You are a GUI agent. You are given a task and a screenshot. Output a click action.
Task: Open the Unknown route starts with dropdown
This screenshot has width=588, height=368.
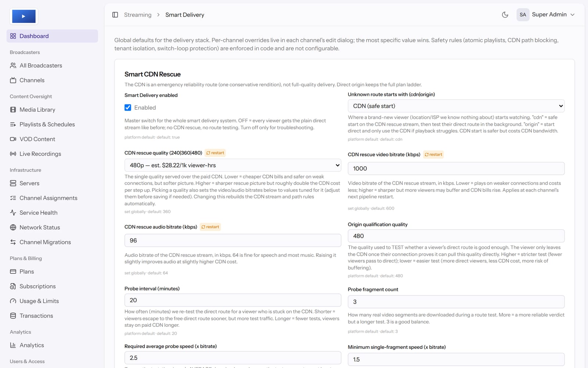tap(456, 106)
